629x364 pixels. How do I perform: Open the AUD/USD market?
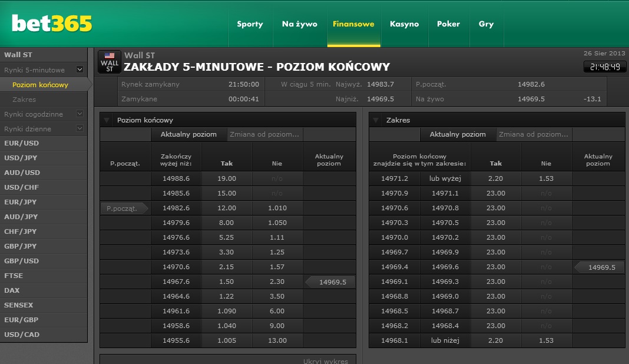(44, 173)
